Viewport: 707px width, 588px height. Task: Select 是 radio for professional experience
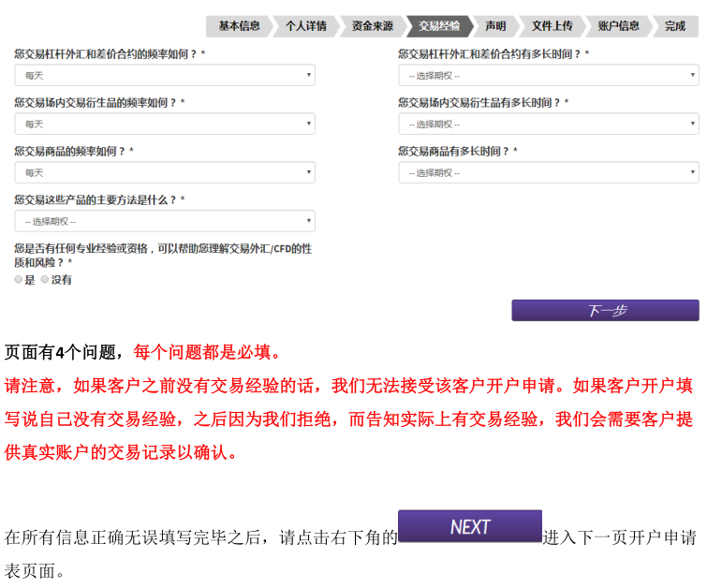pyautogui.click(x=19, y=279)
